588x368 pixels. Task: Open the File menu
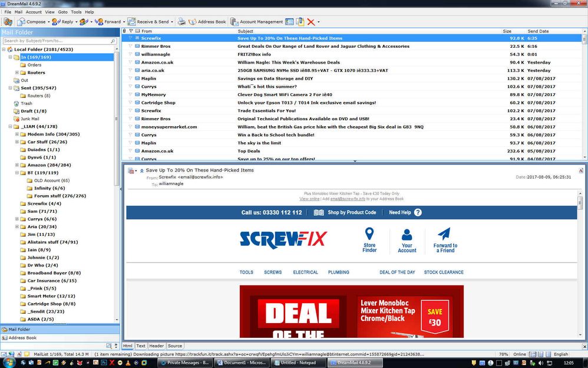[x=8, y=12]
